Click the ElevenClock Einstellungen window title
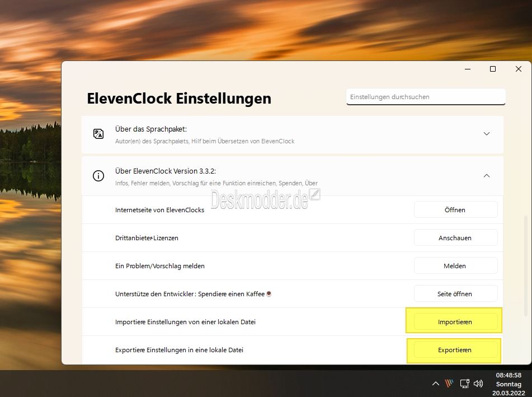532x397 pixels. click(x=179, y=99)
